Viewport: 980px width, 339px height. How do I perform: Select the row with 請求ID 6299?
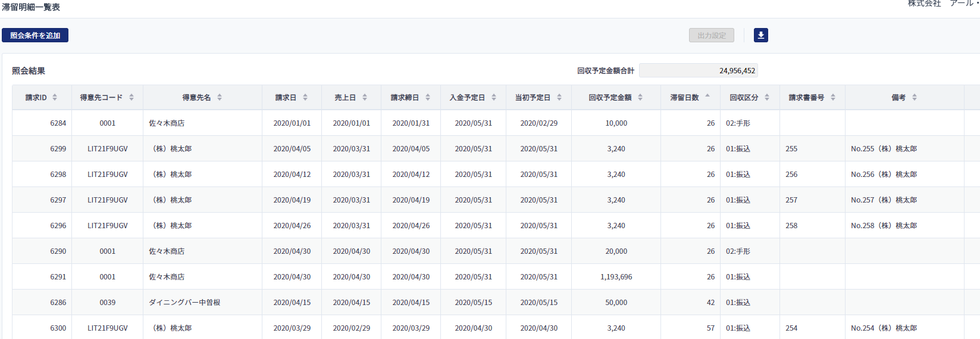(x=496, y=148)
